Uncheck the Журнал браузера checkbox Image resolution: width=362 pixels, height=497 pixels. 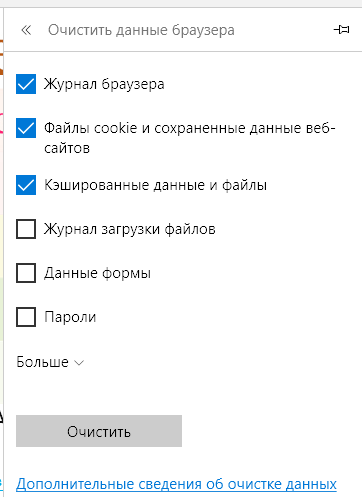click(26, 84)
